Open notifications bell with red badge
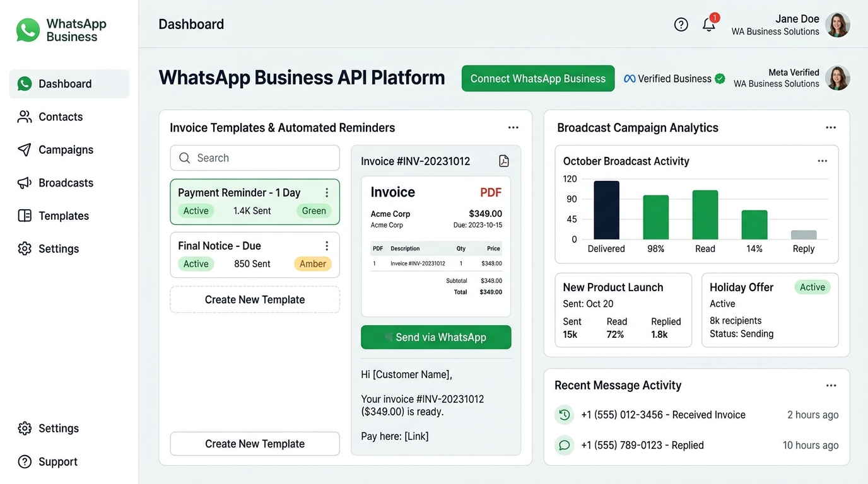Image resolution: width=868 pixels, height=484 pixels. click(x=709, y=24)
